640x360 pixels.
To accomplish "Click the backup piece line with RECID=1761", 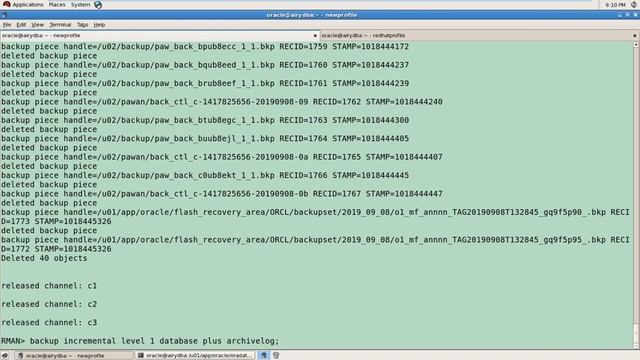I will [x=205, y=83].
